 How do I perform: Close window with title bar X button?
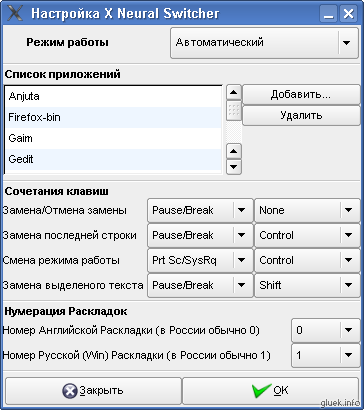[348, 14]
